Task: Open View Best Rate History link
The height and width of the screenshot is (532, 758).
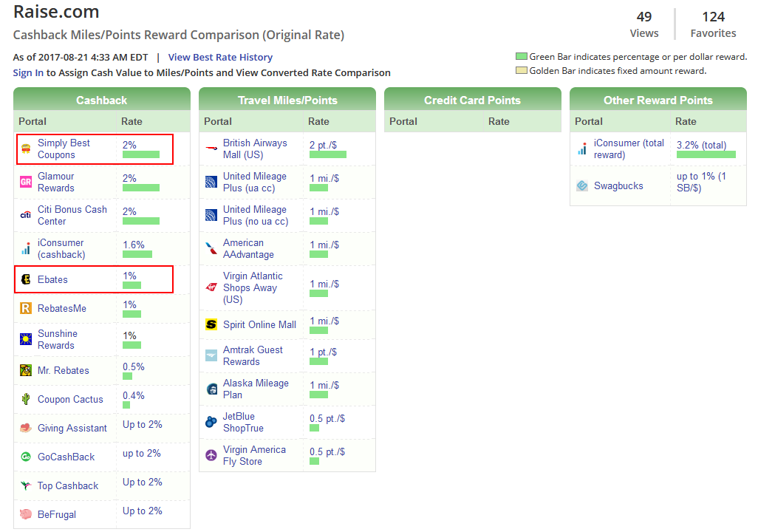Action: pos(220,57)
